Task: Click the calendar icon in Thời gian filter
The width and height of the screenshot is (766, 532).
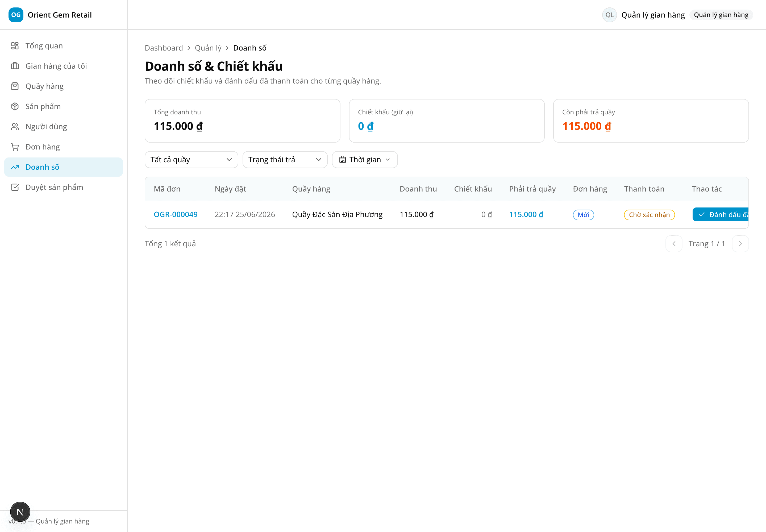Action: click(342, 160)
